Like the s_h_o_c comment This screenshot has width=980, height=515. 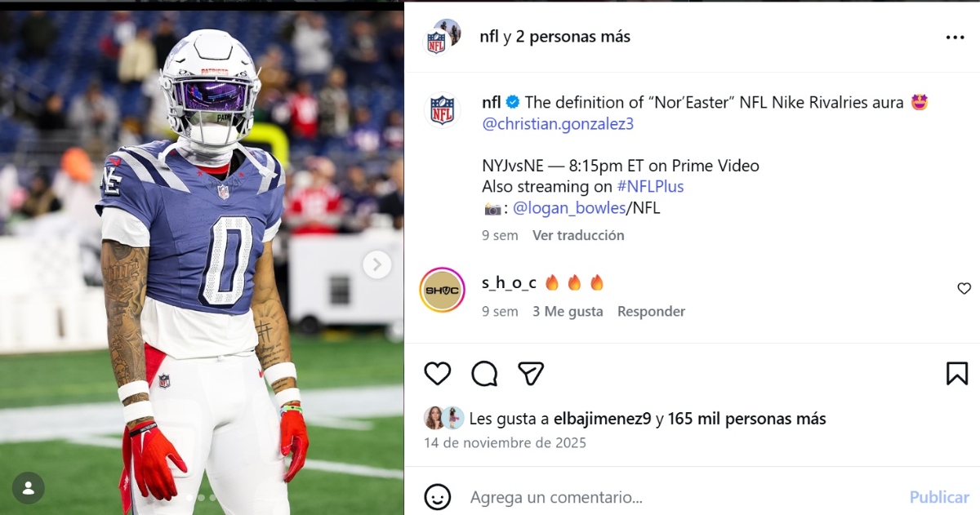pos(964,288)
